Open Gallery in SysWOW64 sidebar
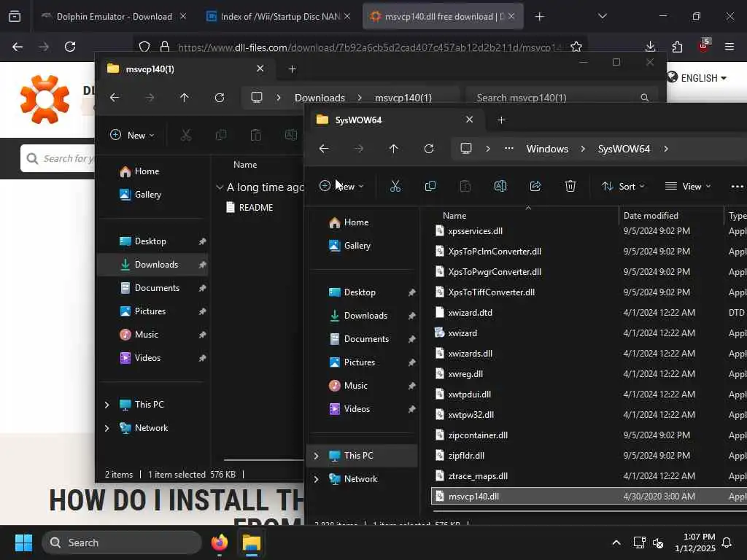Viewport: 747px width, 560px height. click(357, 246)
